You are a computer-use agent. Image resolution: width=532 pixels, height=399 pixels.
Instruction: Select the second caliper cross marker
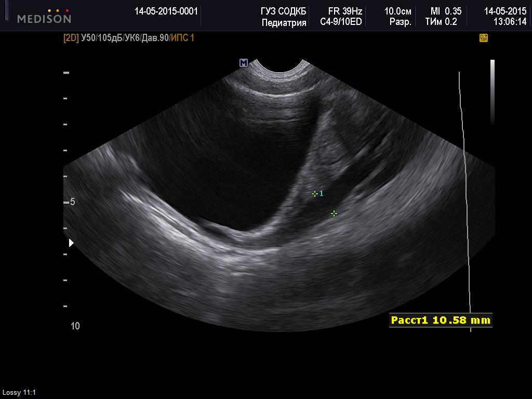[x=334, y=214]
